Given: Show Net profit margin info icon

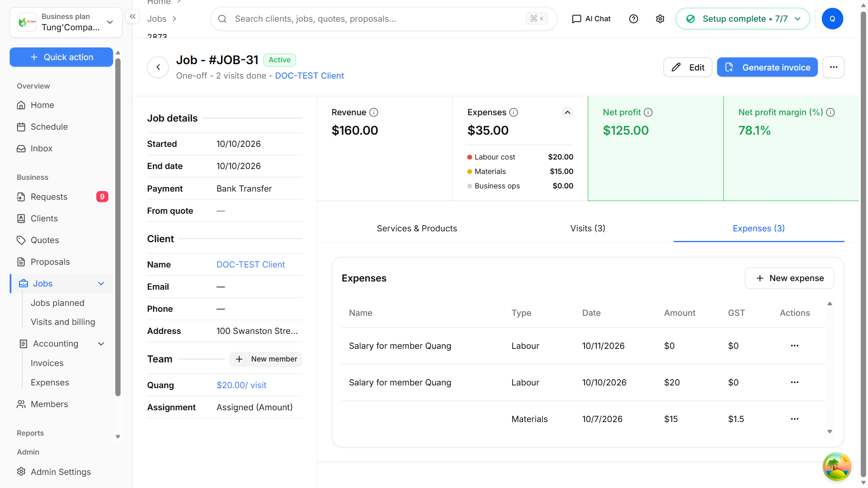Looking at the screenshot, I should (x=830, y=113).
